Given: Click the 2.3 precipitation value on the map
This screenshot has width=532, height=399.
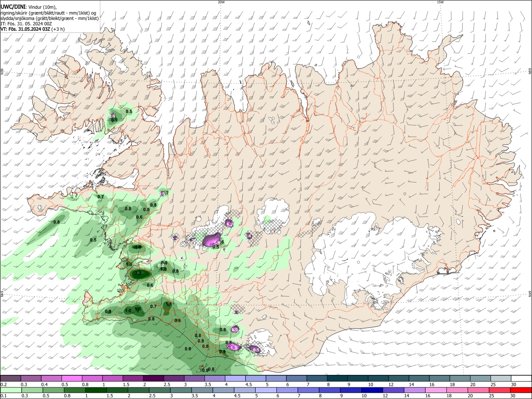Looking at the screenshot, I should (138, 273).
